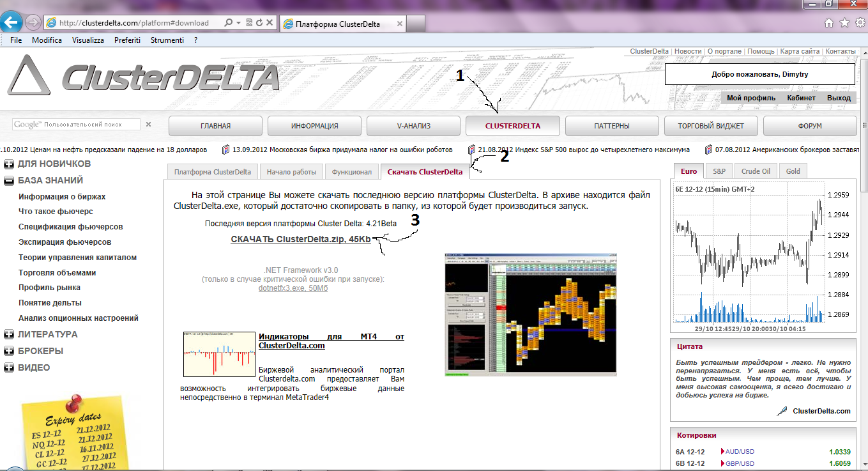Click news icon beside 13.09.2012 headline
This screenshot has width=868, height=471.
(225, 150)
